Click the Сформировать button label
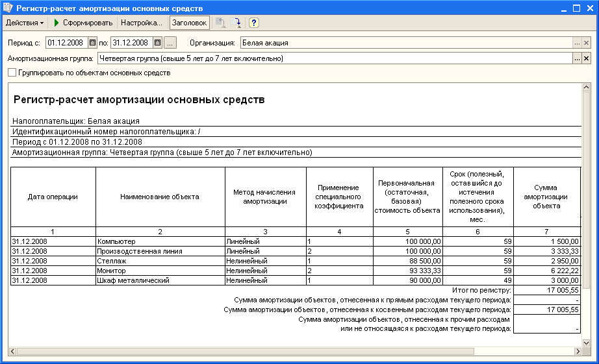The height and width of the screenshot is (364, 599). tap(88, 23)
